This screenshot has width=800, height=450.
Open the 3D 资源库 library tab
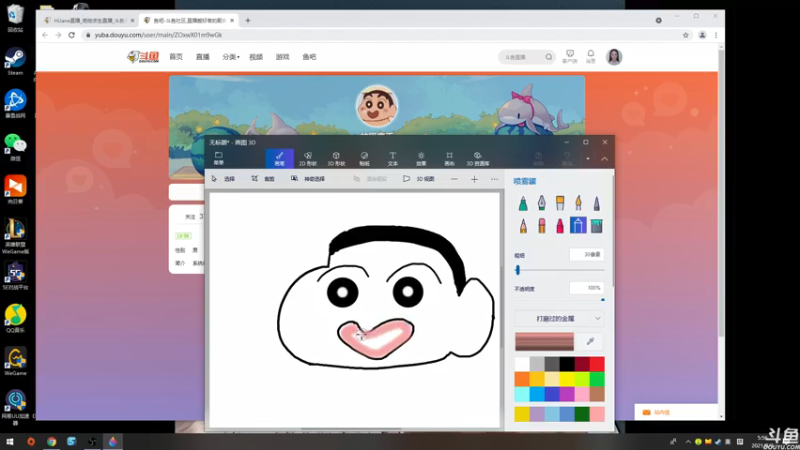(478, 159)
